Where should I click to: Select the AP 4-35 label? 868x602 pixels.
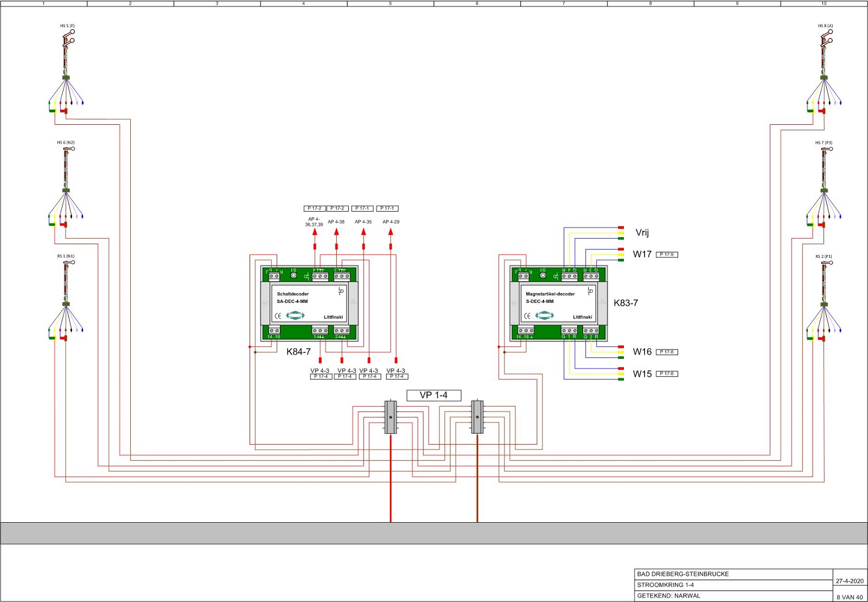point(363,222)
